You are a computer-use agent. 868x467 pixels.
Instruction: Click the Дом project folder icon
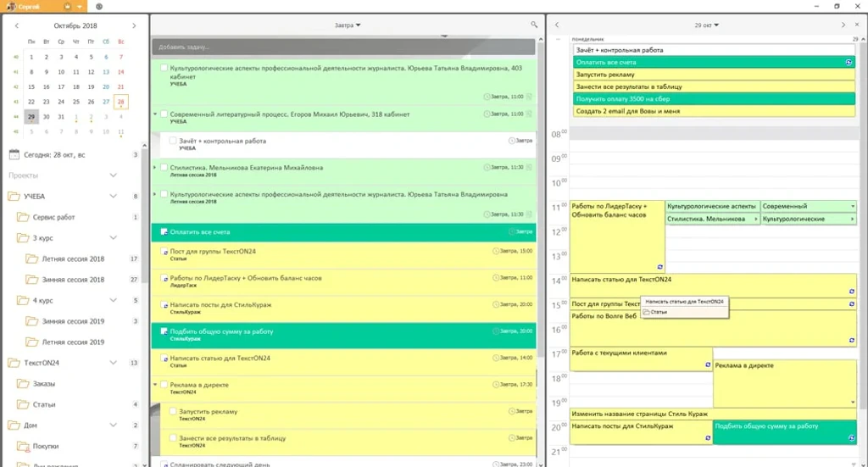(14, 425)
